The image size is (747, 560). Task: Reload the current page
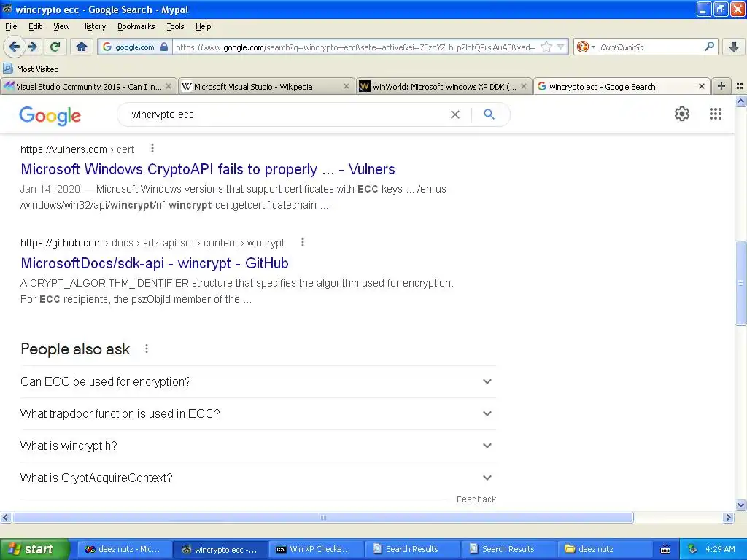(x=55, y=47)
